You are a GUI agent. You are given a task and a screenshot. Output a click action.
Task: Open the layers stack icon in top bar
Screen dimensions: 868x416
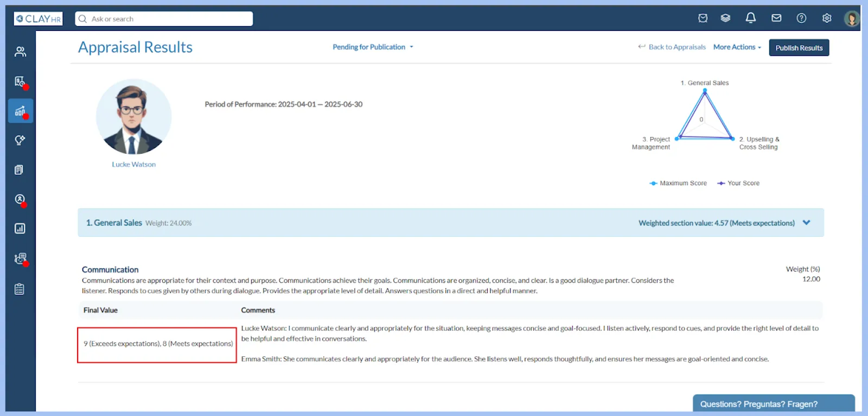tap(725, 18)
